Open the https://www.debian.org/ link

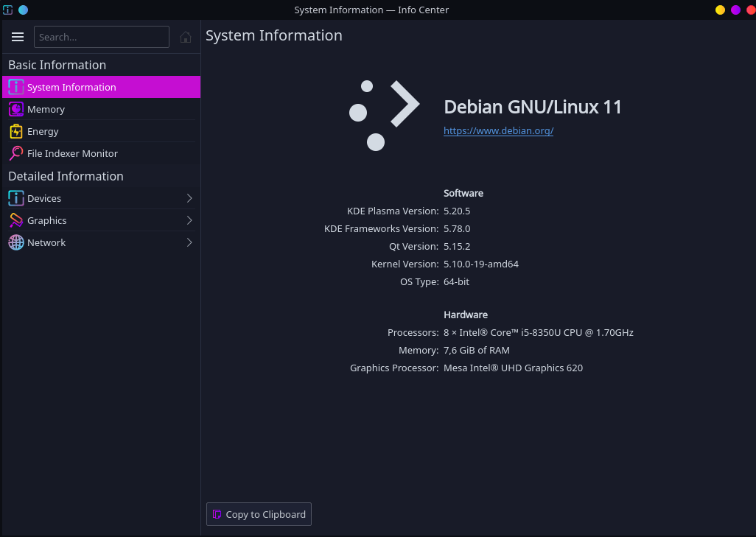[499, 130]
